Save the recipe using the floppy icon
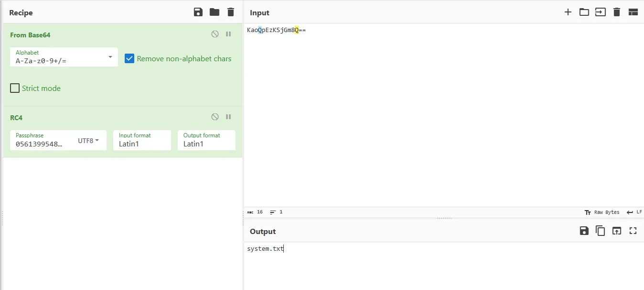644x290 pixels. [x=198, y=12]
